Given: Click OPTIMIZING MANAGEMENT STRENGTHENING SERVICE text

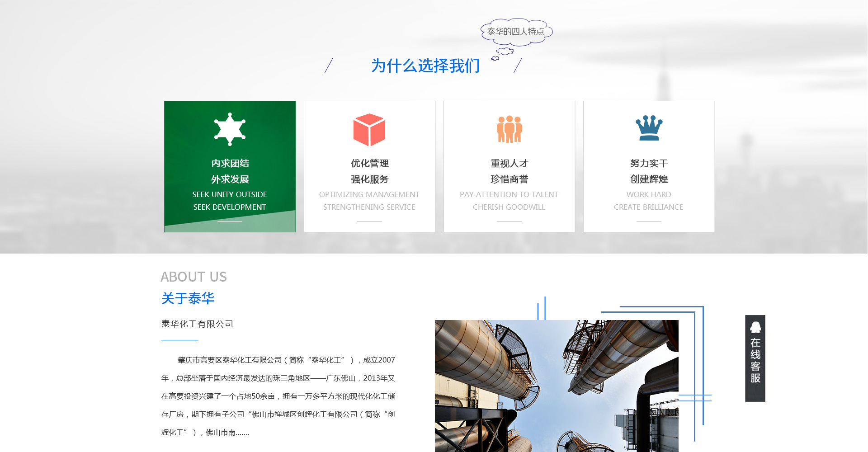Looking at the screenshot, I should tap(369, 201).
